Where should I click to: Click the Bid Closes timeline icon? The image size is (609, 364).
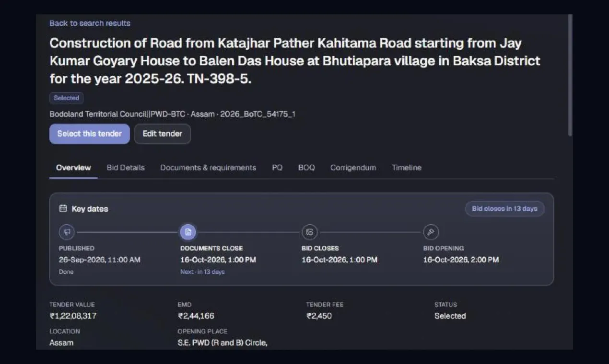pyautogui.click(x=309, y=232)
